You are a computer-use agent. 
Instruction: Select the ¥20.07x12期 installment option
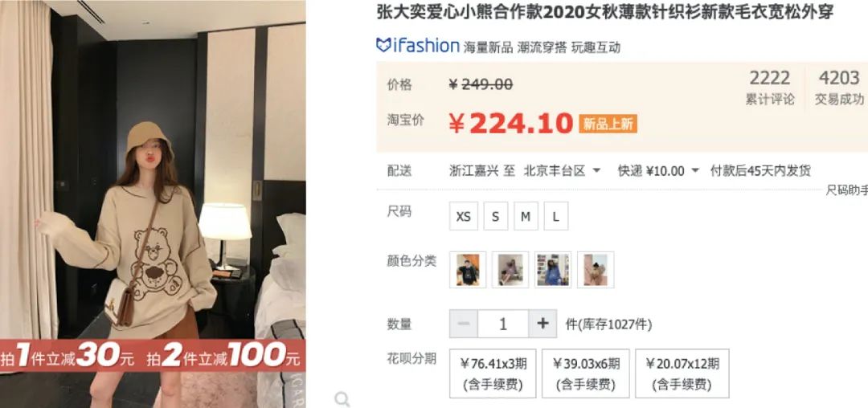[x=682, y=373]
